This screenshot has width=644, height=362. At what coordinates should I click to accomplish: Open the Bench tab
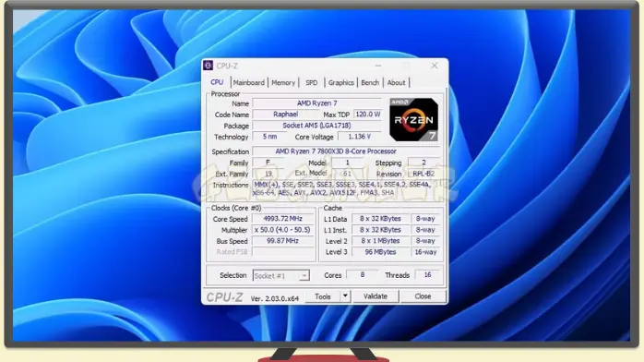tap(370, 82)
